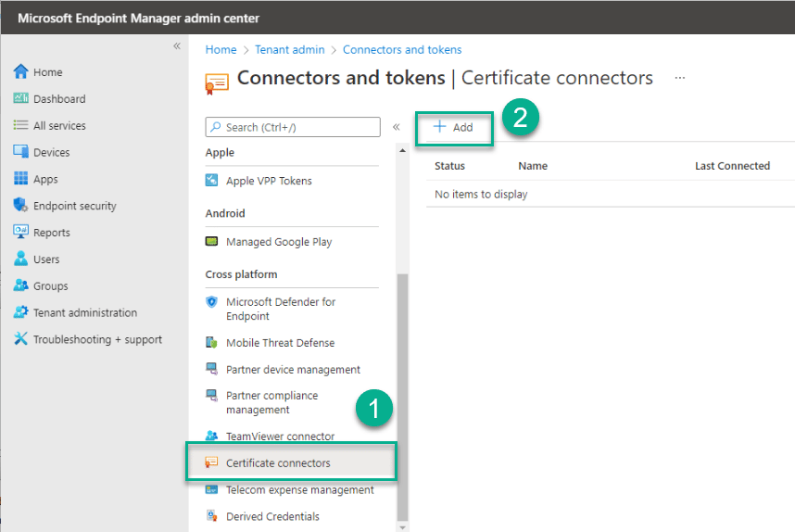Viewport: 795px width, 532px height.
Task: Click the Apple VPP Tokens icon
Action: [x=211, y=180]
